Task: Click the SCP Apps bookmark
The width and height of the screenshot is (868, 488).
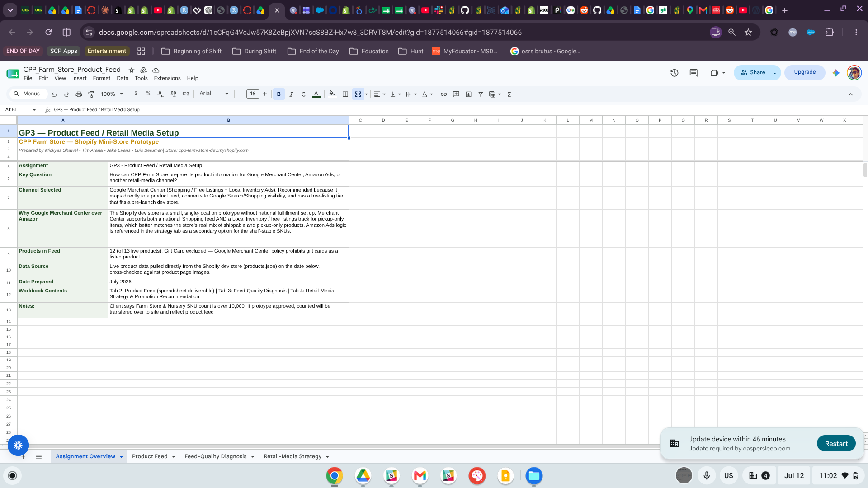Action: tap(64, 51)
